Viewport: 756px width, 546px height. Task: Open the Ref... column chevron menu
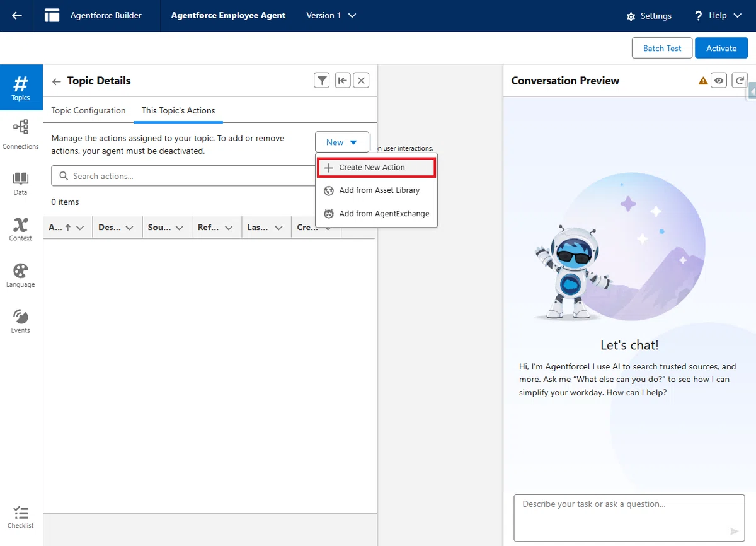coord(229,228)
